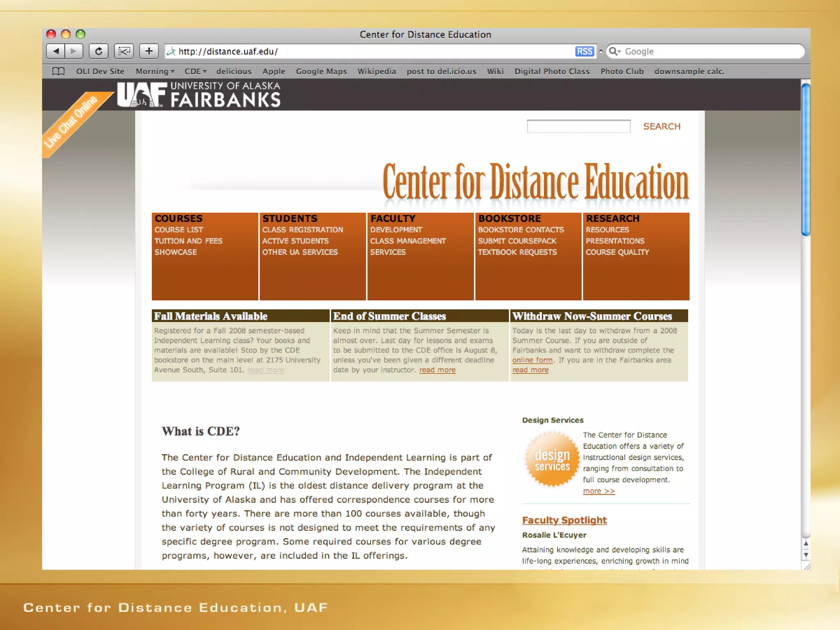Open the bookmarks book icon
This screenshot has width=840, height=630.
[x=59, y=71]
